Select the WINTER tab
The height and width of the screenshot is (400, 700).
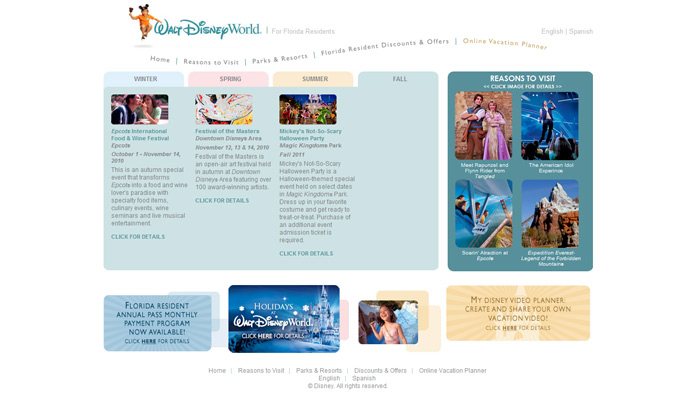click(144, 79)
